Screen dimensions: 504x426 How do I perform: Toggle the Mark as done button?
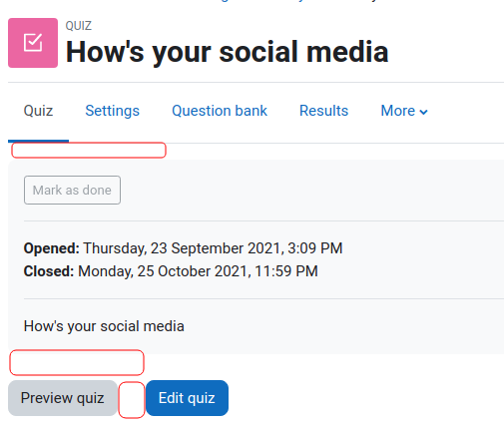click(72, 190)
